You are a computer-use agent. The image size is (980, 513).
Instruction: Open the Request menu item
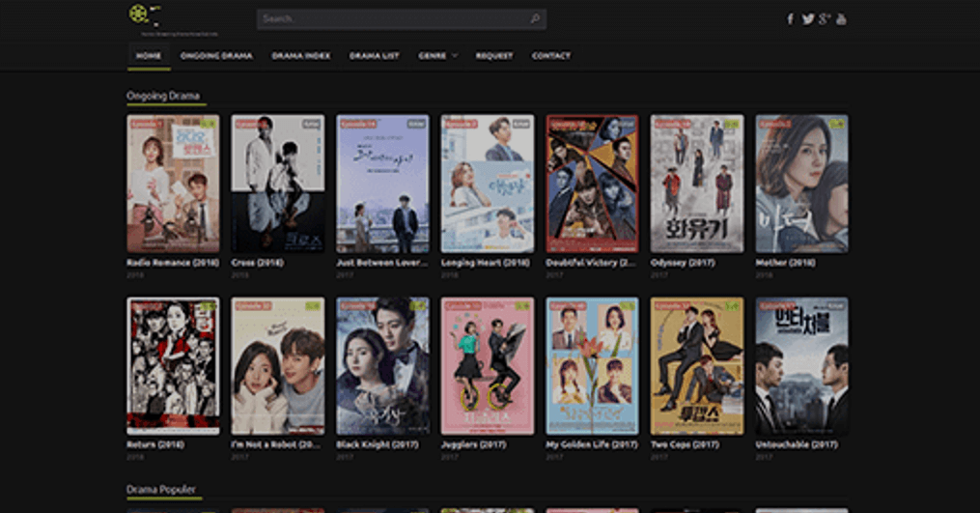point(493,56)
